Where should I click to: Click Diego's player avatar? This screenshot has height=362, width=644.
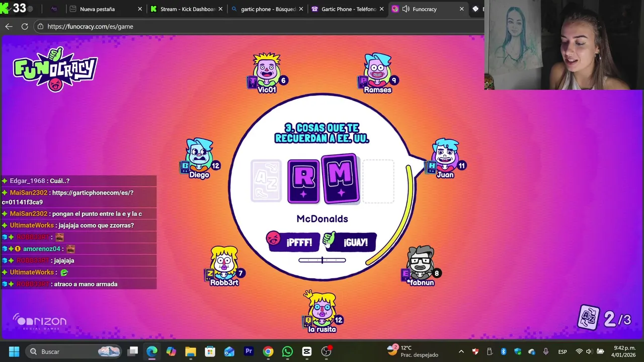(200, 155)
